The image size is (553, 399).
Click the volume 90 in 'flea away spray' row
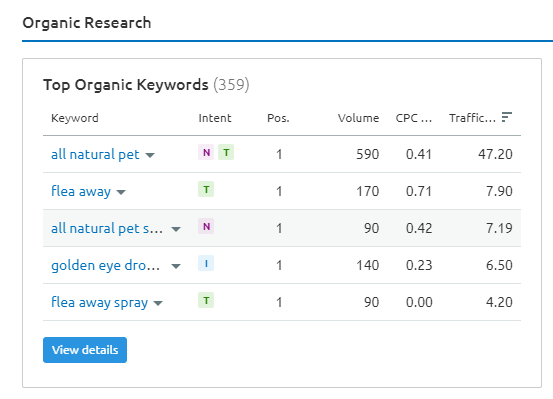pyautogui.click(x=371, y=302)
